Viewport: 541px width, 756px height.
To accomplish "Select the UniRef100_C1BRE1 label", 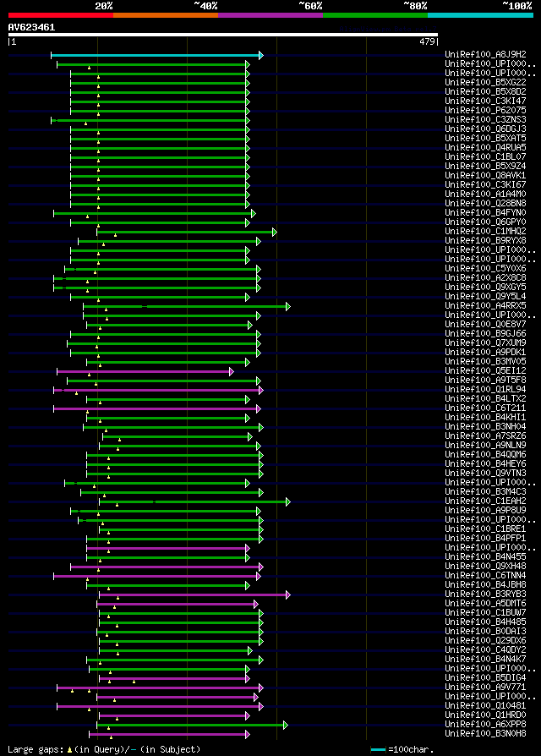I will pos(485,529).
